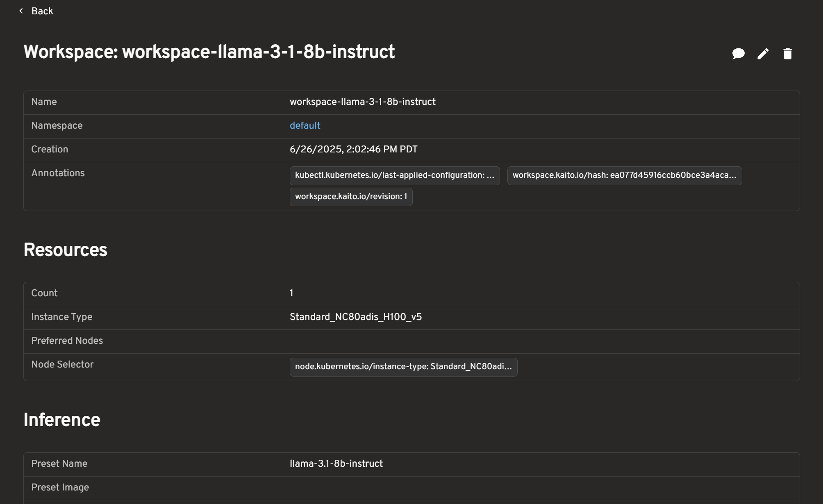The width and height of the screenshot is (823, 504).
Task: Select the last-applied-configuration annotation chip
Action: (x=394, y=175)
